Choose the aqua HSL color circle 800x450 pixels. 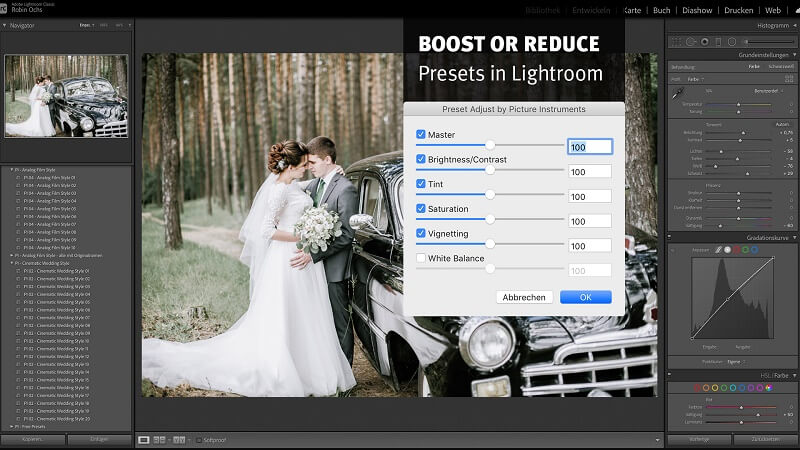coord(733,388)
